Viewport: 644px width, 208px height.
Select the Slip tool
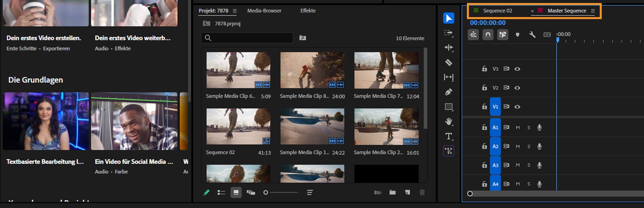tap(448, 77)
